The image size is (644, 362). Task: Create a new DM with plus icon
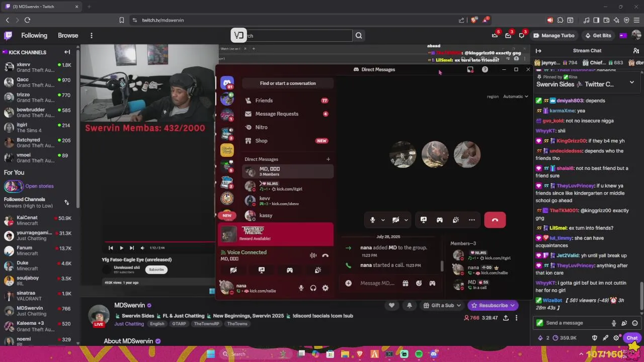pos(328,159)
